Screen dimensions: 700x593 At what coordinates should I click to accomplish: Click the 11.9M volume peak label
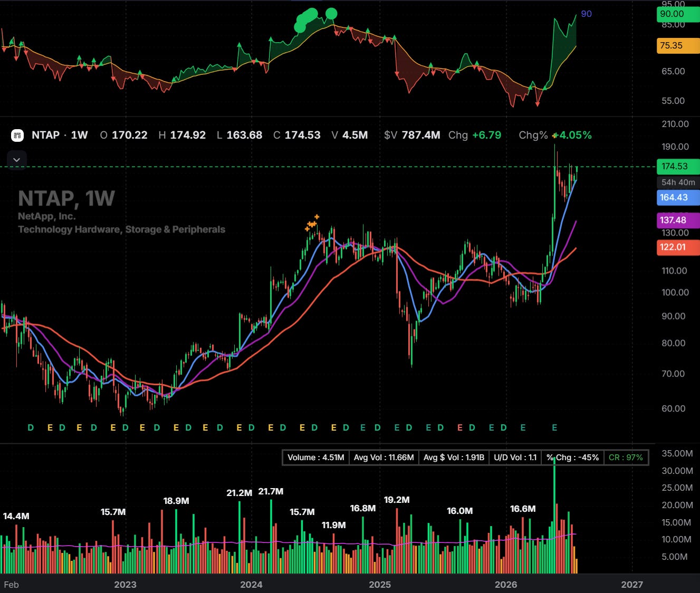tap(334, 525)
